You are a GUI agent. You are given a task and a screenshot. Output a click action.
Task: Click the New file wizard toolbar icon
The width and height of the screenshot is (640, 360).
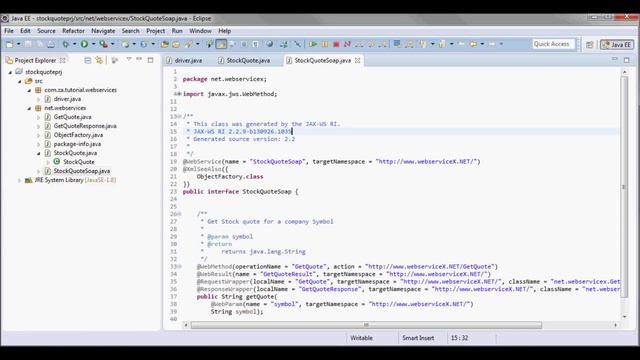(9, 44)
